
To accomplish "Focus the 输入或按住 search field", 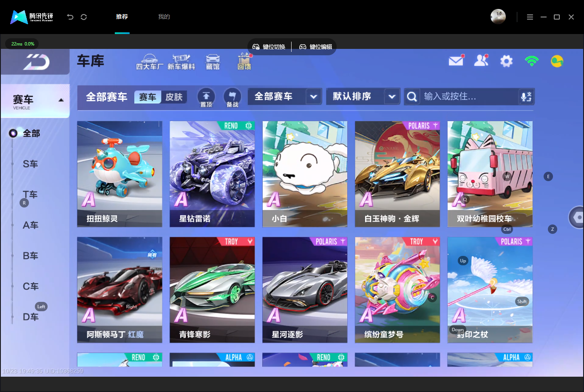I will click(469, 97).
